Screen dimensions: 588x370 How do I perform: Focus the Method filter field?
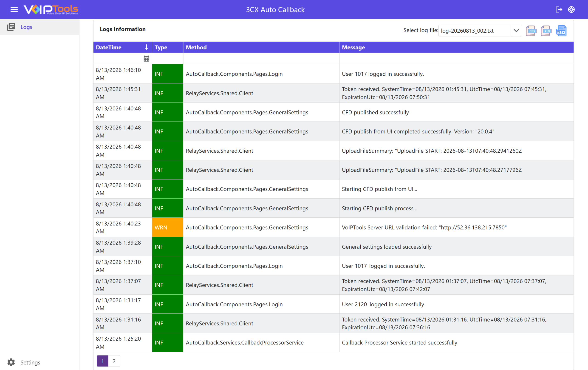261,59
